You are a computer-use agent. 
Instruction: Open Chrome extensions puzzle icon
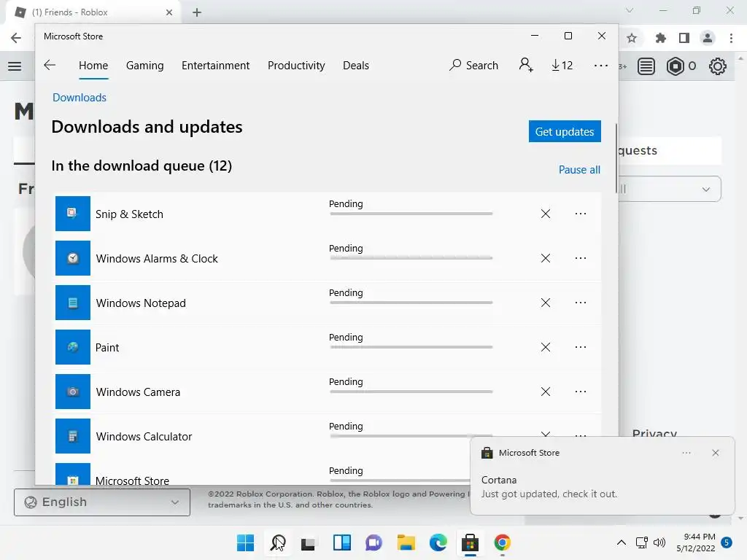click(660, 38)
